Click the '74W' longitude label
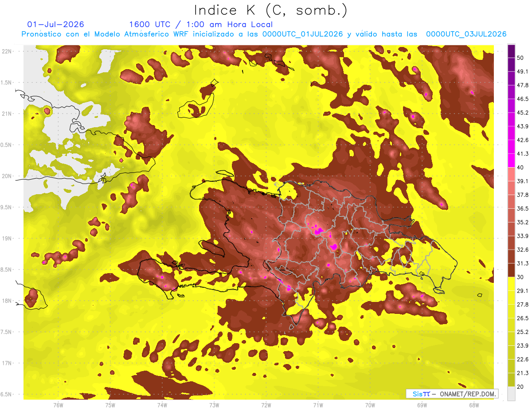532x411 pixels. 162,405
